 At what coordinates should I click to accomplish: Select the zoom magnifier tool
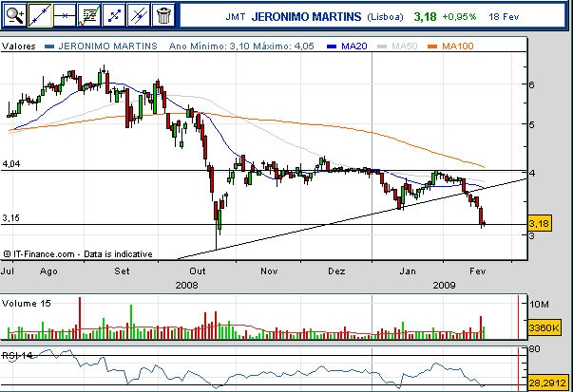click(x=14, y=15)
